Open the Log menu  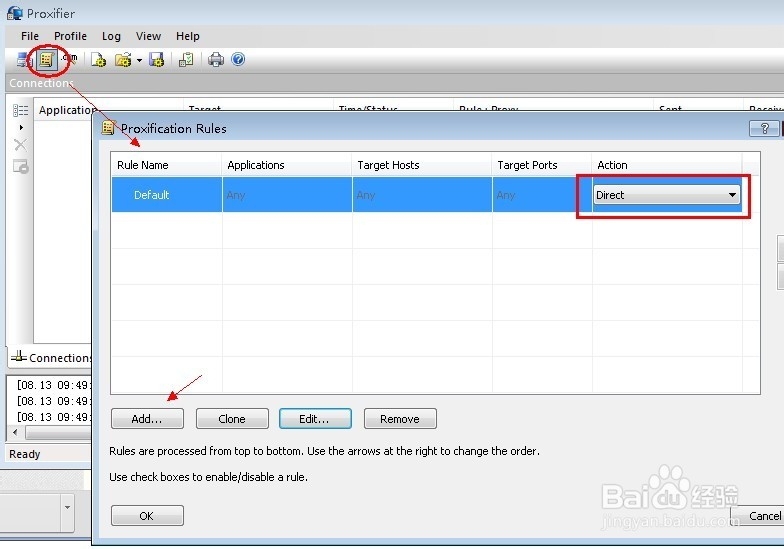[x=111, y=36]
